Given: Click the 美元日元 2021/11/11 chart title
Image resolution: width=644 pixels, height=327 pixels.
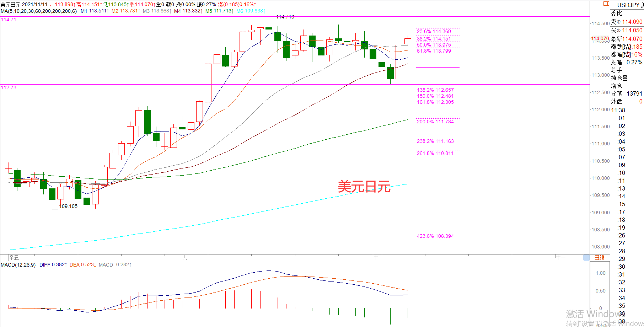Looking at the screenshot, I should click(24, 5).
